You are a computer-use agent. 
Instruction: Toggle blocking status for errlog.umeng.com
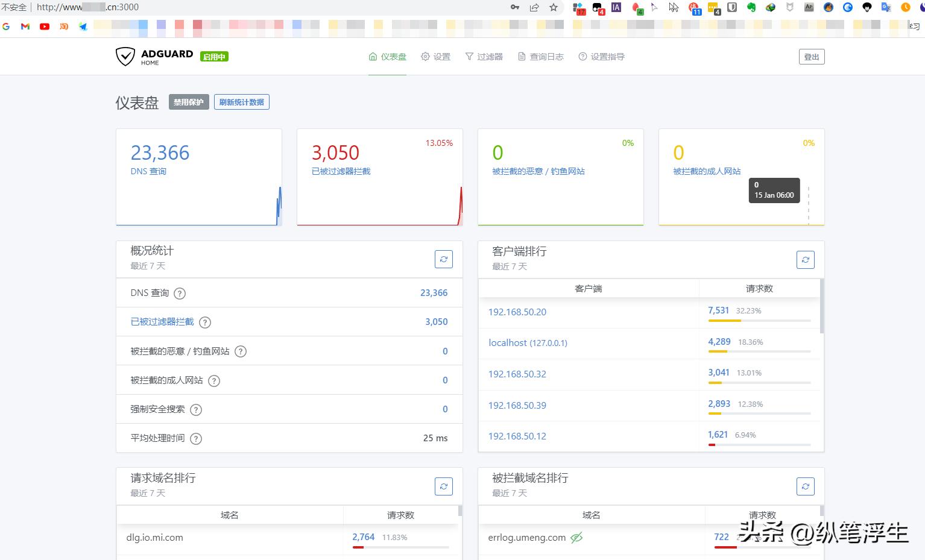(576, 537)
